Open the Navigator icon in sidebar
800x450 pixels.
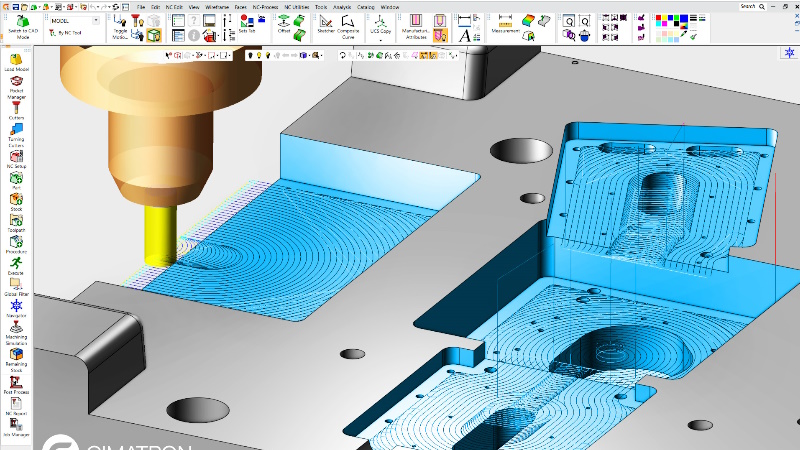coord(16,306)
